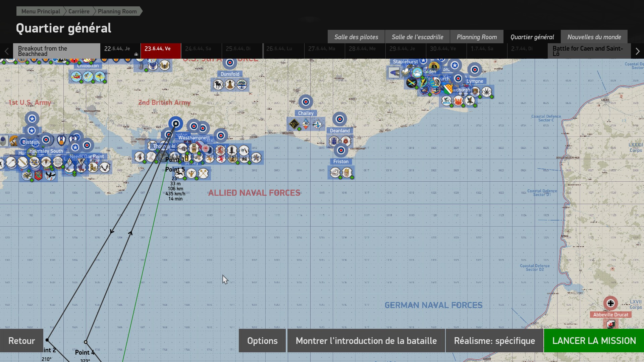Click the helmeted warrior emblem at Friston

click(347, 172)
